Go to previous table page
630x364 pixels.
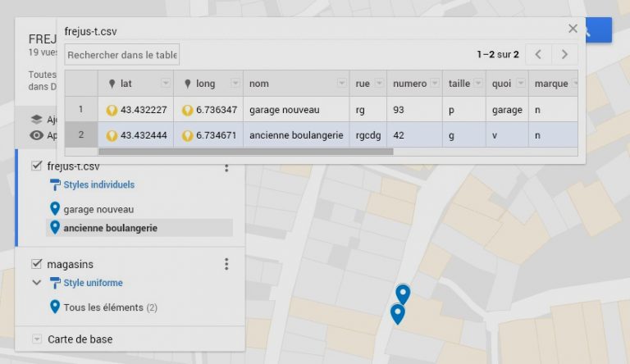pos(538,54)
